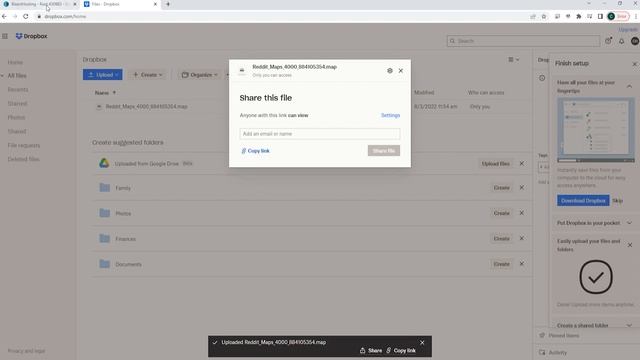This screenshot has width=640, height=360.
Task: Click the Download Dropbox button
Action: pos(583,201)
